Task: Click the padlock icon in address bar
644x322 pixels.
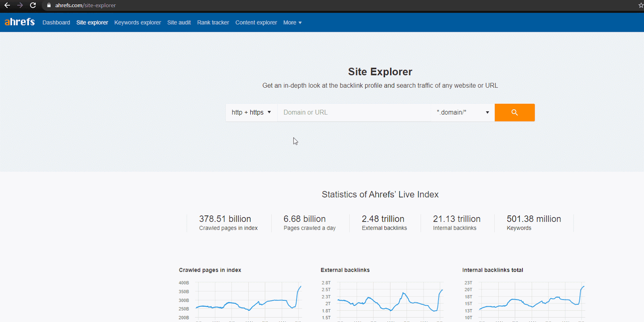Action: tap(49, 5)
